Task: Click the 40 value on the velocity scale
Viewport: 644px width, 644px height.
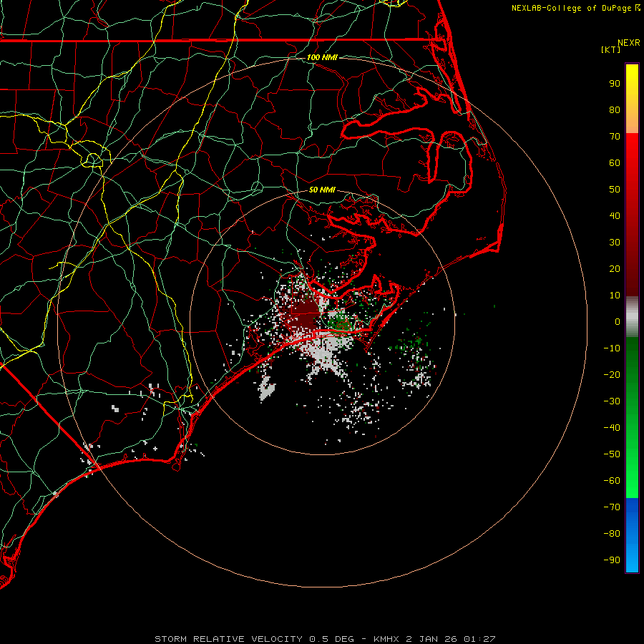Action: coord(615,215)
